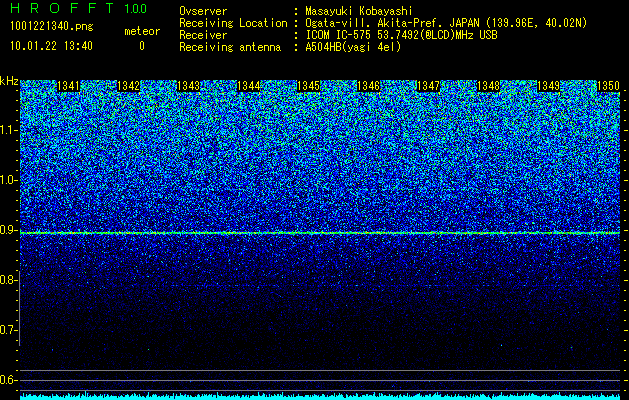
Task: Click the Receiving Location label
Action: point(233,24)
